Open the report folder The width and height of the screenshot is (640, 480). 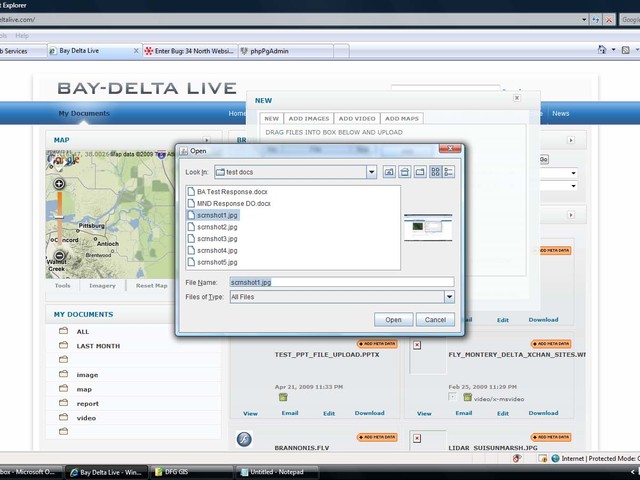pyautogui.click(x=87, y=404)
